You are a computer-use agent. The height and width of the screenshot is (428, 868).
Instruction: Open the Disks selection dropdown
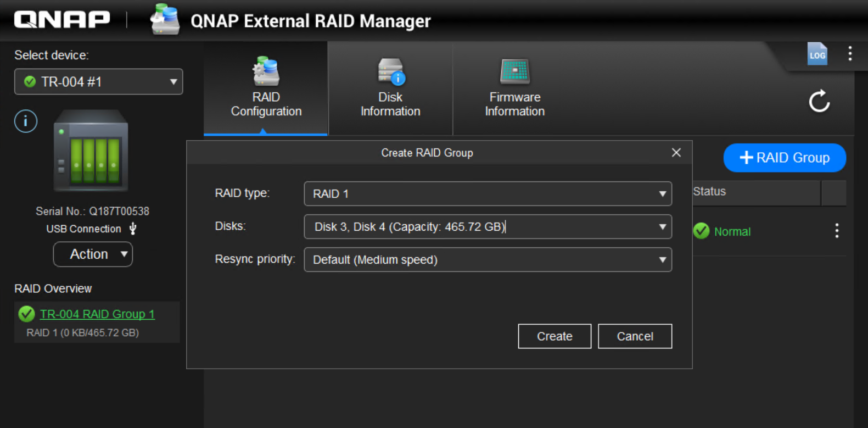pyautogui.click(x=488, y=227)
